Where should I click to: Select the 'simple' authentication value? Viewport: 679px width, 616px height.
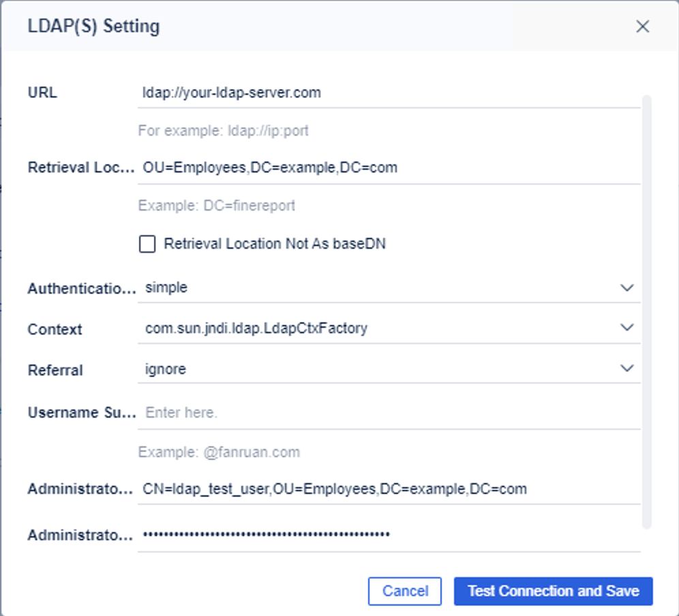click(166, 288)
